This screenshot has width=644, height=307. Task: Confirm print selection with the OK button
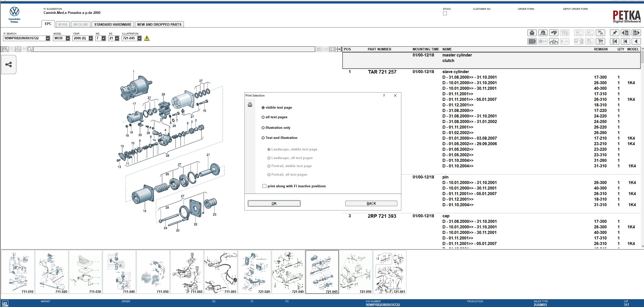click(274, 203)
